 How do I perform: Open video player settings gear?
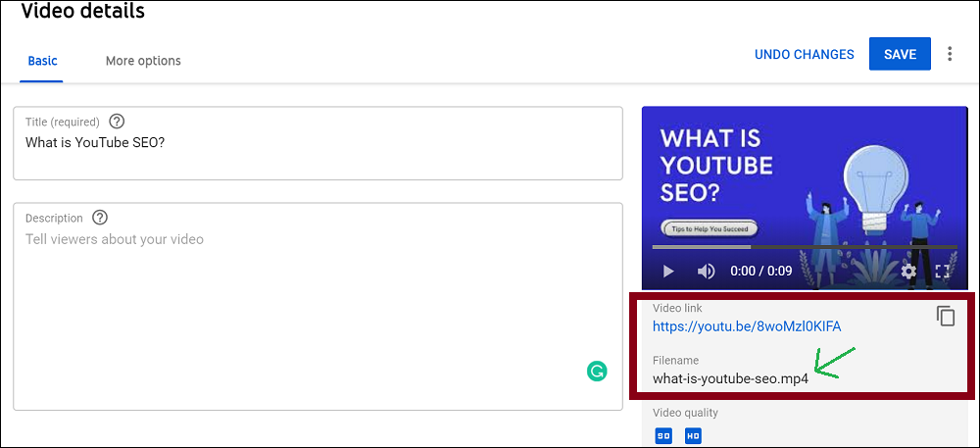(x=908, y=272)
